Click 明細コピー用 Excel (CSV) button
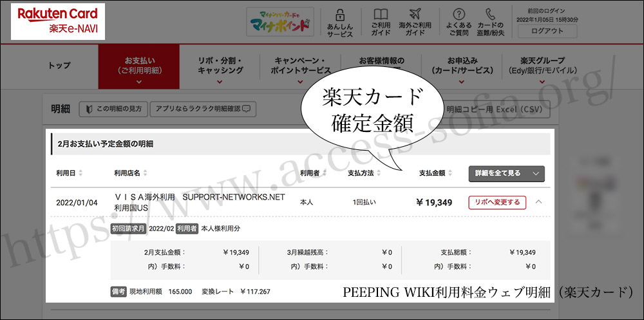This screenshot has width=644, height=320. click(493, 109)
